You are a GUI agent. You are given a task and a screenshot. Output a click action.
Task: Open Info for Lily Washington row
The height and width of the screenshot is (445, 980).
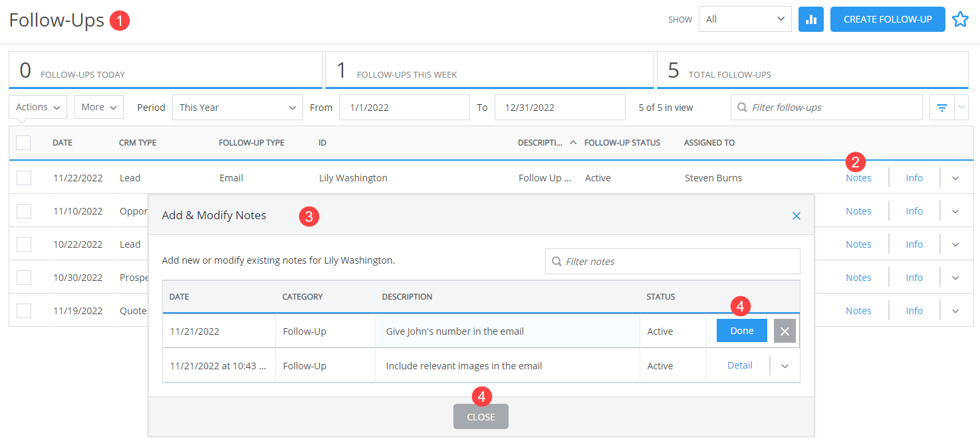coord(914,178)
